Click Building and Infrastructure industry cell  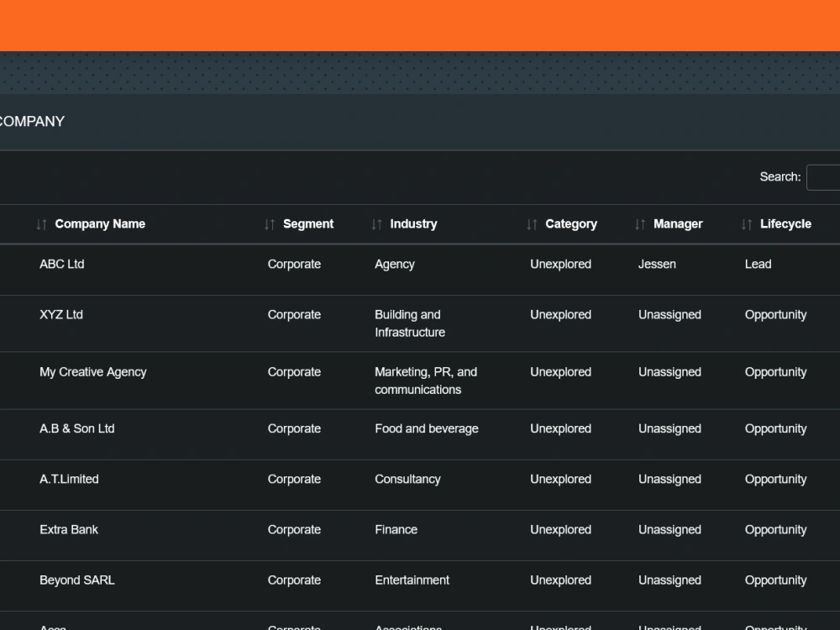point(410,323)
